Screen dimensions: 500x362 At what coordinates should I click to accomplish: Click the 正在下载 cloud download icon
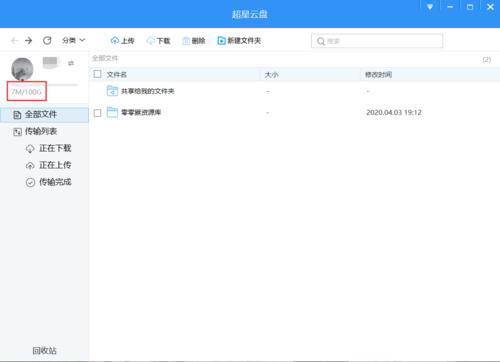point(30,149)
